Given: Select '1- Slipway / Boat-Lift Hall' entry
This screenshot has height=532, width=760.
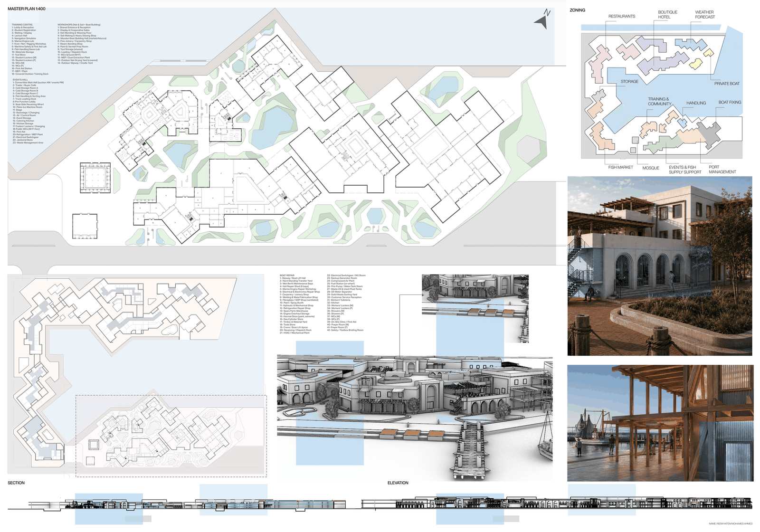Looking at the screenshot, I should click(x=293, y=278).
